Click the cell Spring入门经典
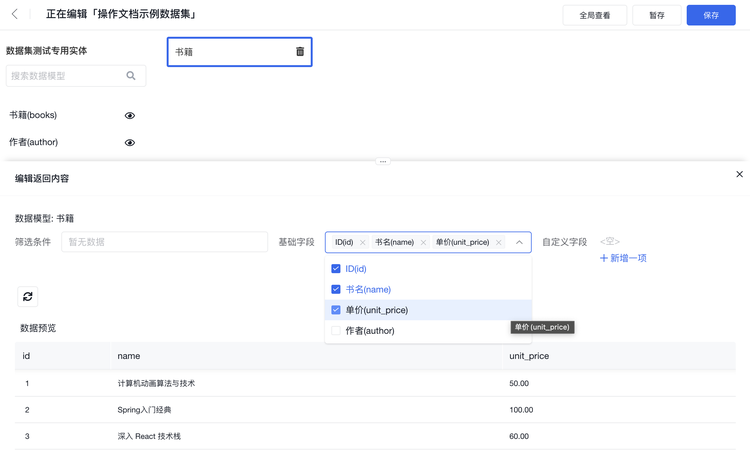The height and width of the screenshot is (476, 750). [x=144, y=410]
